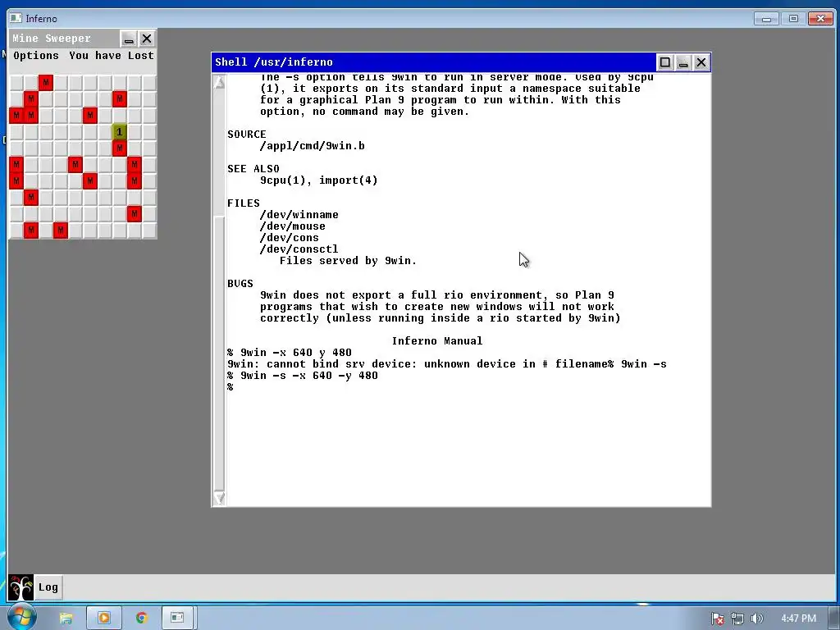840x630 pixels.
Task: Click the '/dev/consctl' line
Action: tap(299, 249)
